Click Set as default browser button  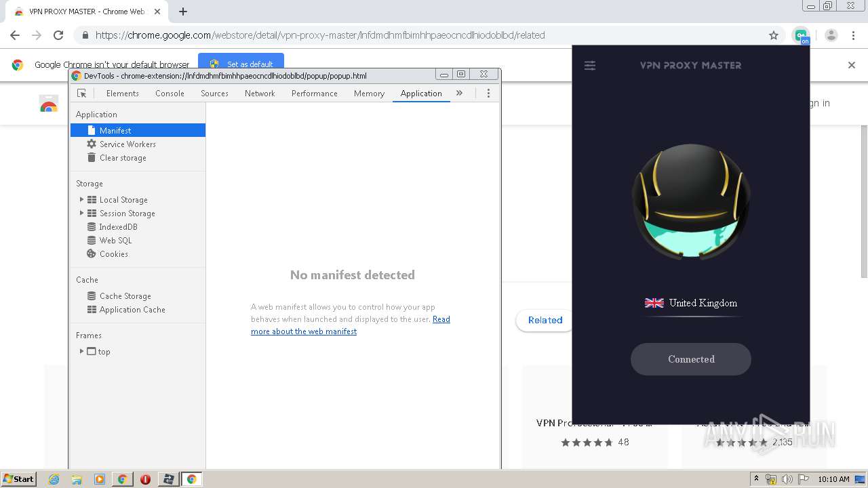click(x=241, y=64)
